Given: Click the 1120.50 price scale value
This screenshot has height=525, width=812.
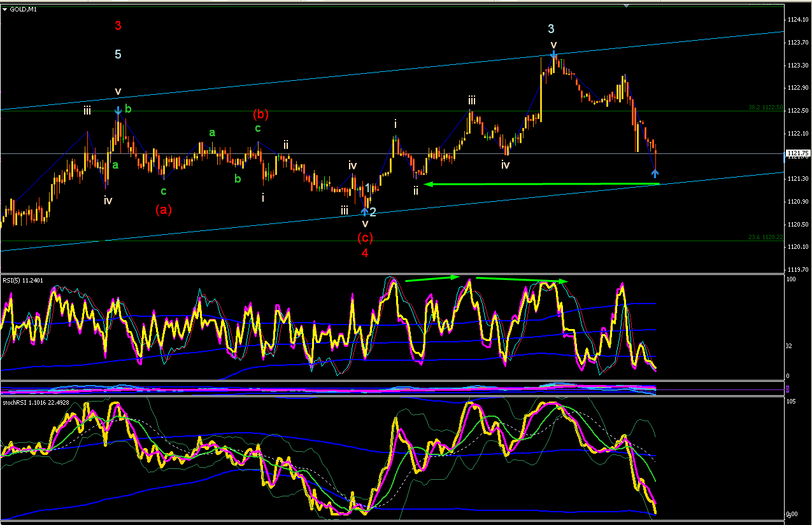Looking at the screenshot, I should click(x=799, y=224).
